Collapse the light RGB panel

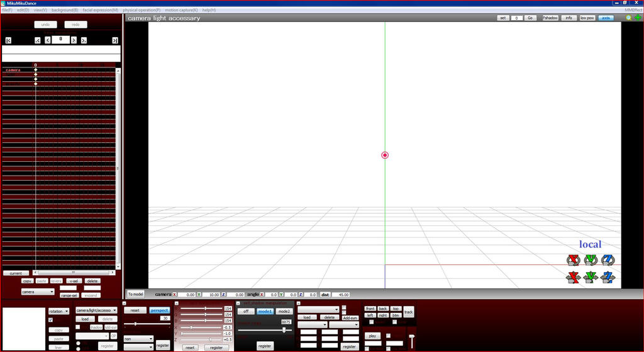pyautogui.click(x=176, y=304)
